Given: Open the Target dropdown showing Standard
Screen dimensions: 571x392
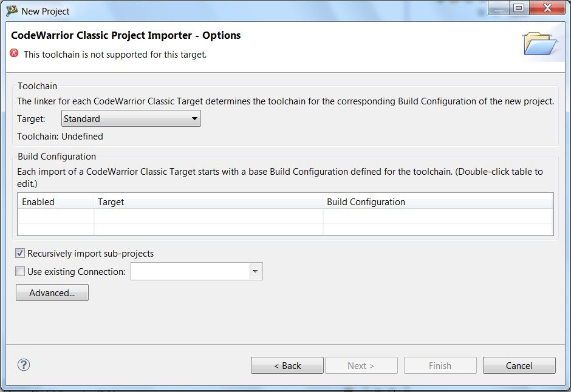Looking at the screenshot, I should 131,119.
